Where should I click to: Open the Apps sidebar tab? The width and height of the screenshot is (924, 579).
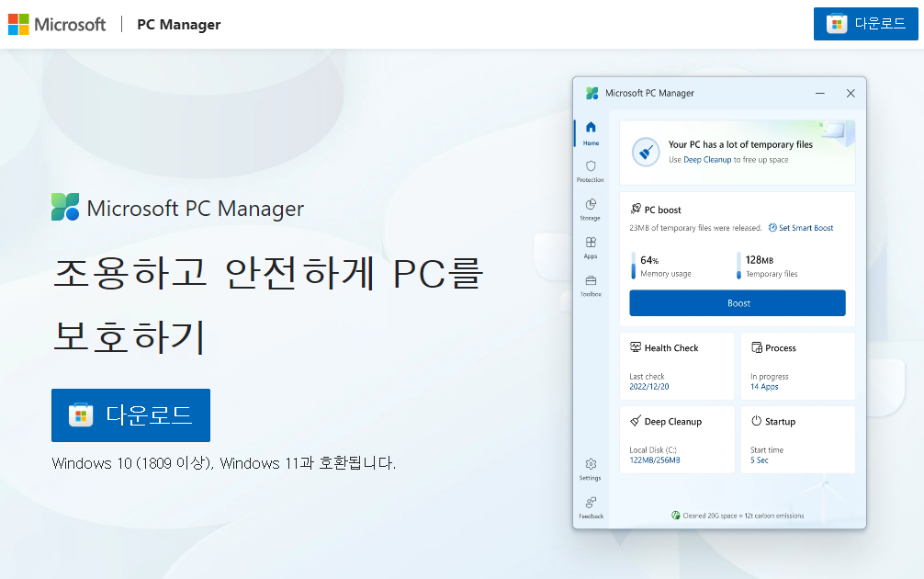(591, 247)
